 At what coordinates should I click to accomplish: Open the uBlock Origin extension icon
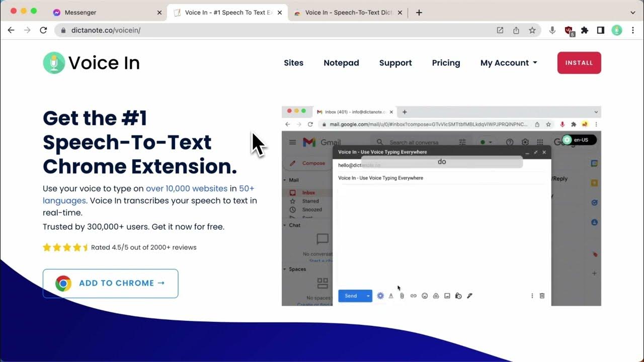click(569, 31)
